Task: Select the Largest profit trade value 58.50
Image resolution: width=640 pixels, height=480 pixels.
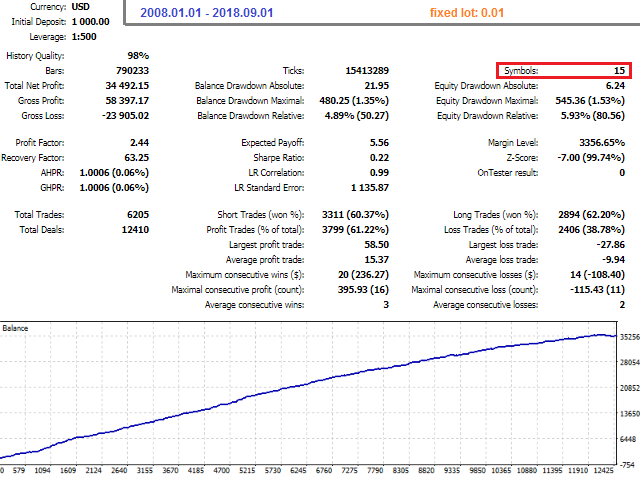Action: [374, 245]
